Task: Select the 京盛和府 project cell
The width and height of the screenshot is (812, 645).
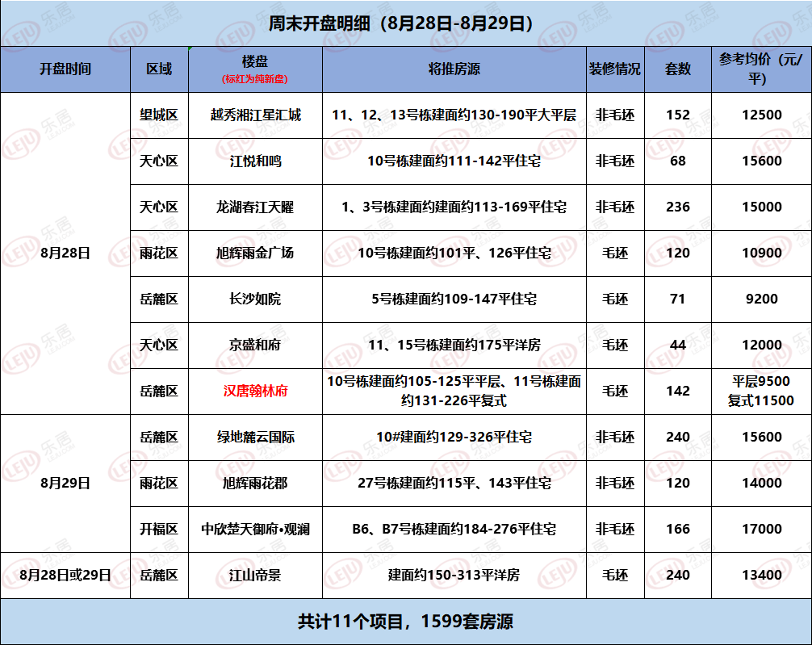Action: [255, 345]
